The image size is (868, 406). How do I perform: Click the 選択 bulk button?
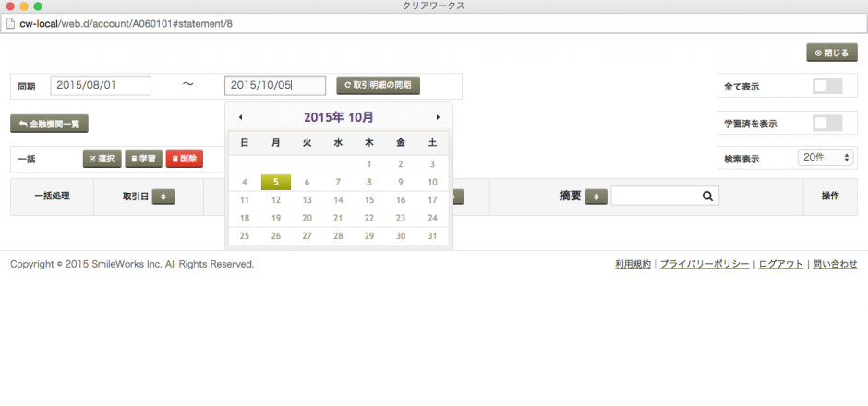pyautogui.click(x=102, y=159)
